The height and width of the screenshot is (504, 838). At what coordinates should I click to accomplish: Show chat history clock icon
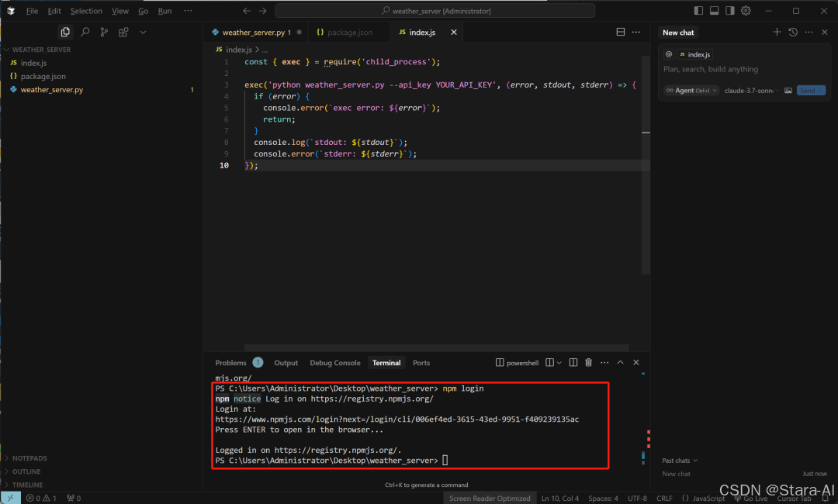792,32
